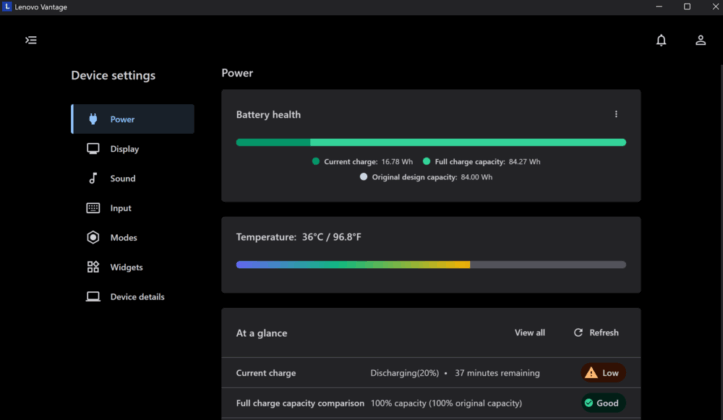Image resolution: width=723 pixels, height=420 pixels.
Task: Click the 16.78 Wh current charge value
Action: coord(397,162)
